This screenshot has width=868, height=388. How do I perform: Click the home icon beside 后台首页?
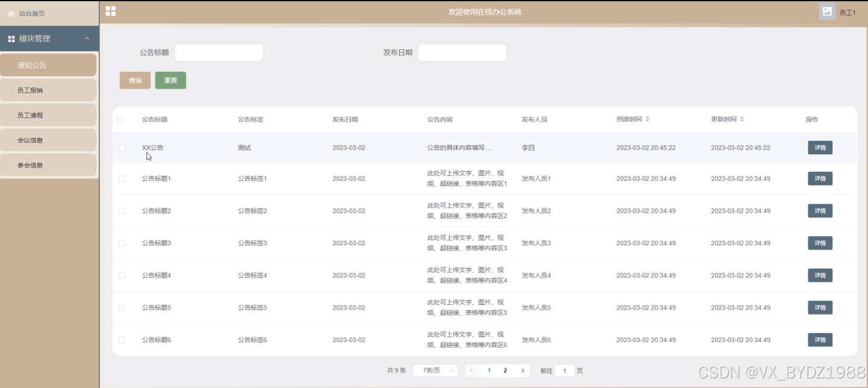tap(11, 13)
